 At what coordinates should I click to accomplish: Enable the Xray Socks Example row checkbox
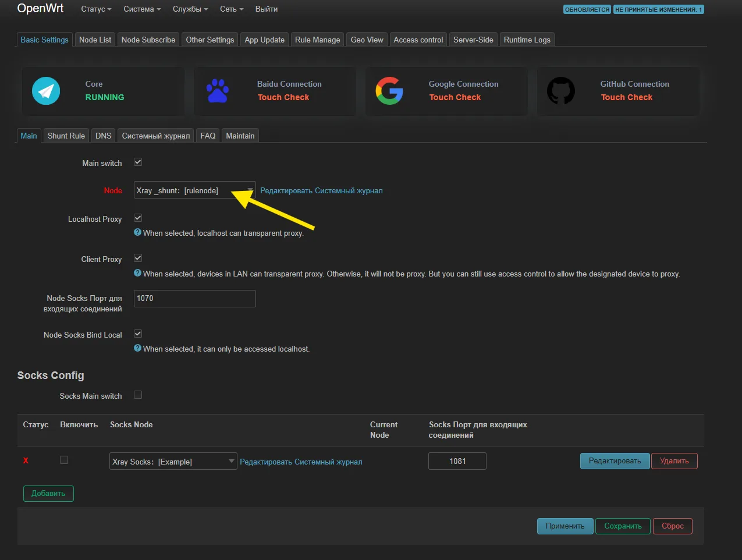click(64, 460)
